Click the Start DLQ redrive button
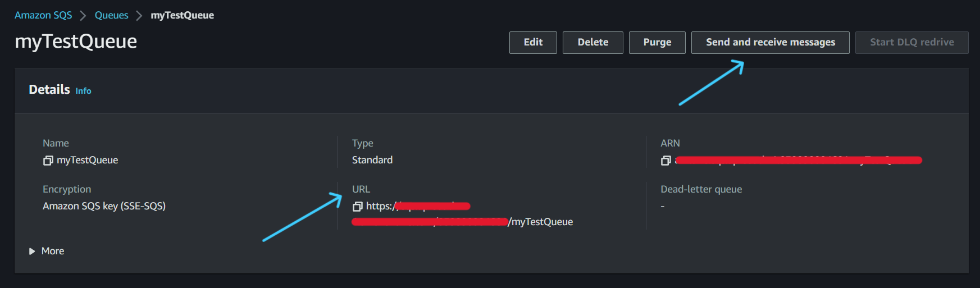 (x=911, y=43)
